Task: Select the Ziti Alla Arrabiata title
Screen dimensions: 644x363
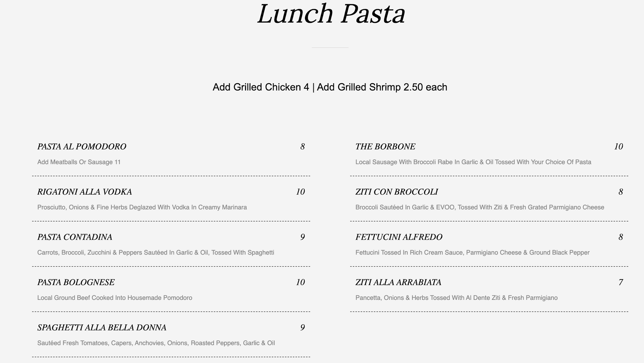Action: [x=398, y=282]
